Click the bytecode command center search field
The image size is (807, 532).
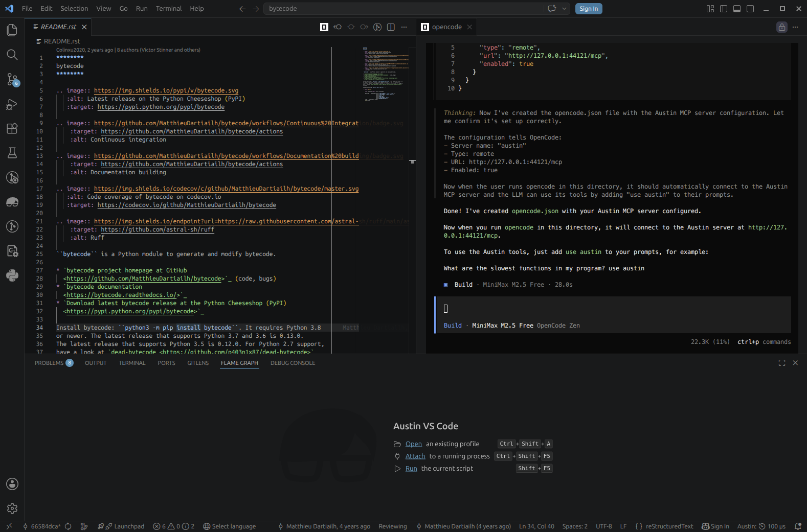pyautogui.click(x=404, y=9)
